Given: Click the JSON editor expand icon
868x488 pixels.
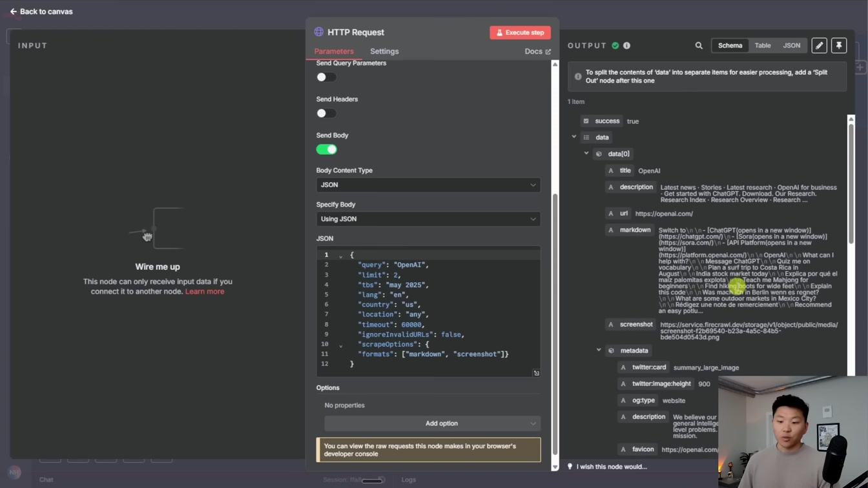Looking at the screenshot, I should tap(536, 373).
